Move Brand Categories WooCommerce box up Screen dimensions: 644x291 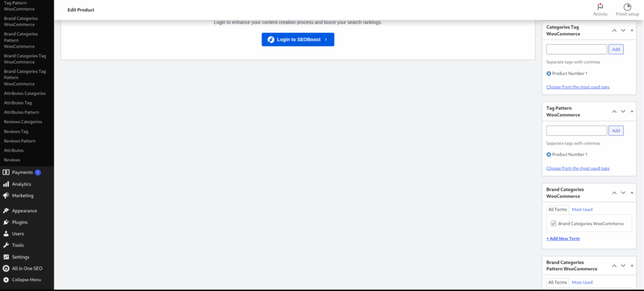(614, 193)
